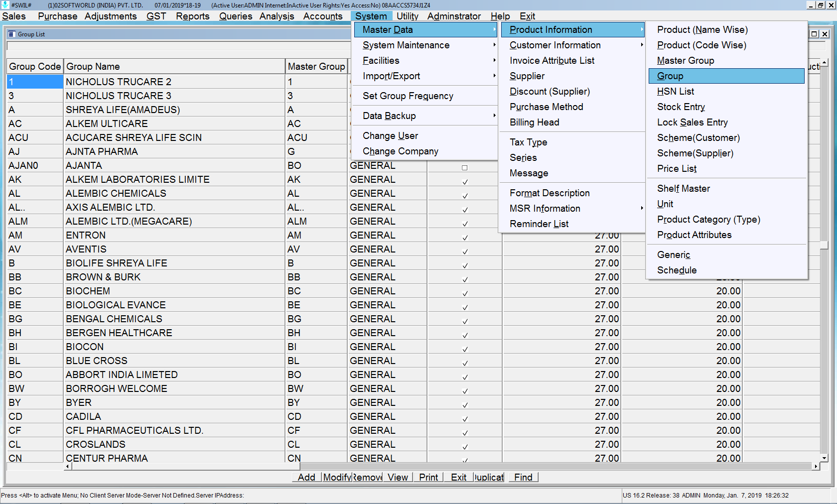Click the View button
837x504 pixels.
[398, 477]
